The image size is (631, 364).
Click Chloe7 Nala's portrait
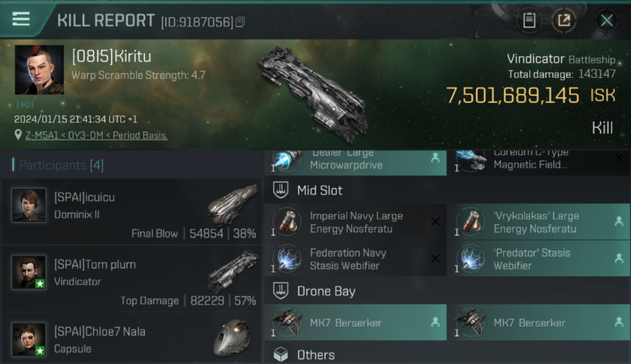coord(29,339)
